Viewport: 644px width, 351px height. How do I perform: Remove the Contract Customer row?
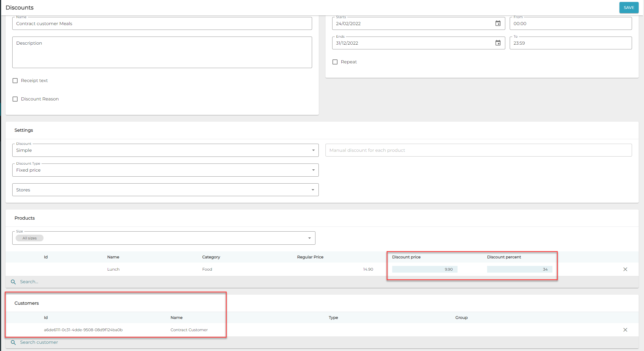(625, 330)
